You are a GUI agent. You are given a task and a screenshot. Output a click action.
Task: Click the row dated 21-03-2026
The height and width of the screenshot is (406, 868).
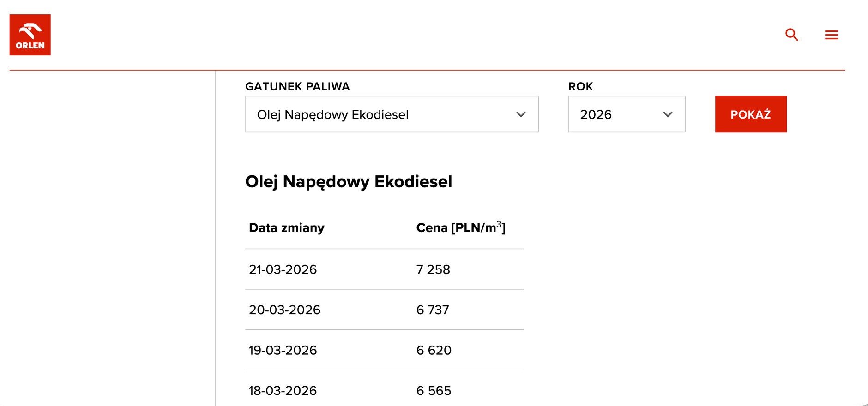click(283, 269)
